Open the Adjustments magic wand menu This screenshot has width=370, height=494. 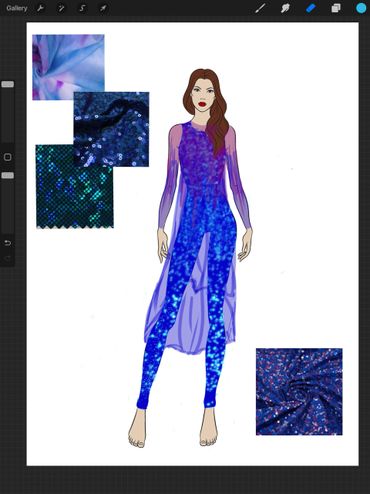[61, 8]
